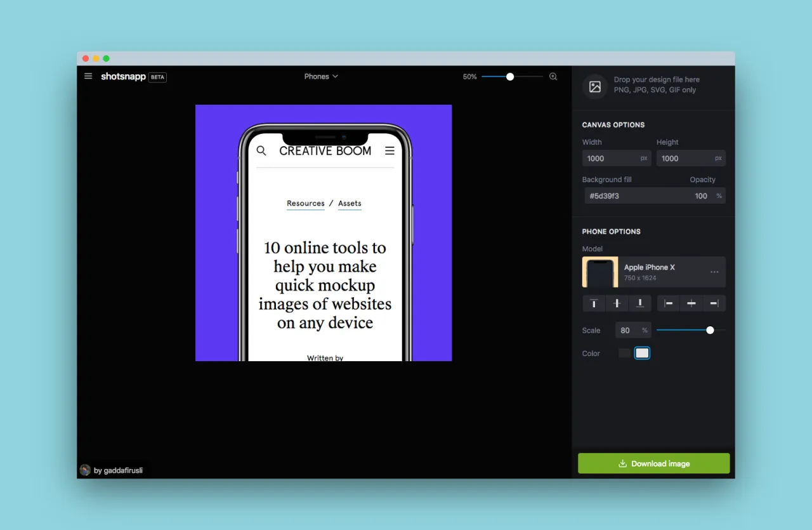This screenshot has width=812, height=530.
Task: Click the 50% zoom level label
Action: coord(469,77)
